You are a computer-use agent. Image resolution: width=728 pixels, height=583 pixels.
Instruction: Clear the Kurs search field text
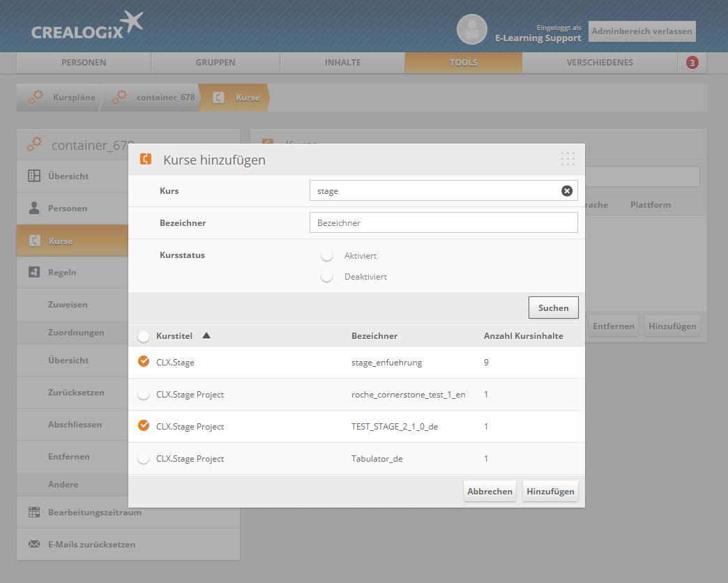coord(567,191)
